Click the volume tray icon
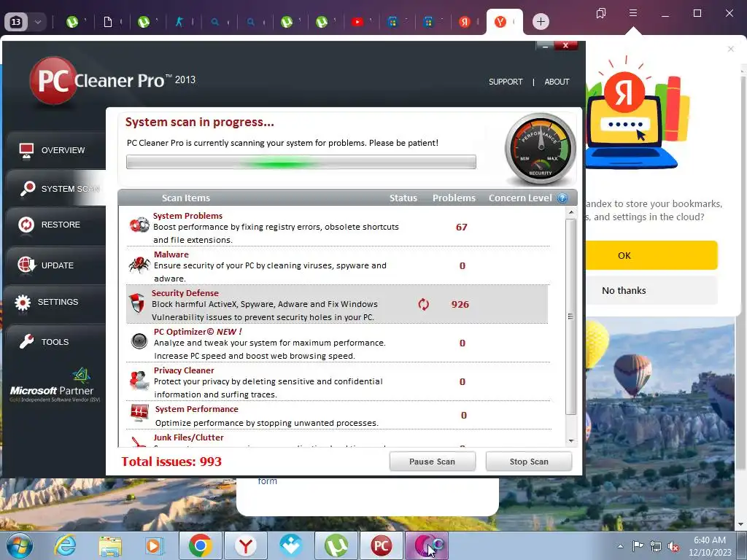 point(673,547)
